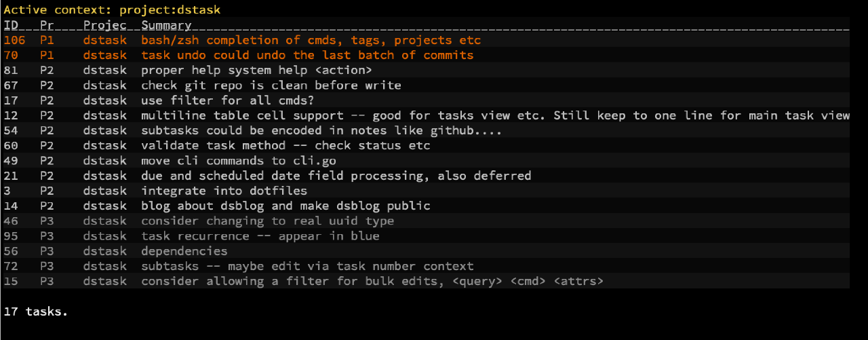This screenshot has width=868, height=340.
Task: Click the 'ID' column header
Action: click(11, 25)
